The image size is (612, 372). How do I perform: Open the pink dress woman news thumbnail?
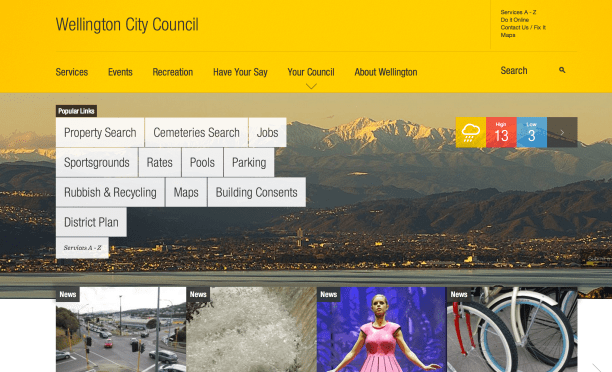[x=381, y=330]
